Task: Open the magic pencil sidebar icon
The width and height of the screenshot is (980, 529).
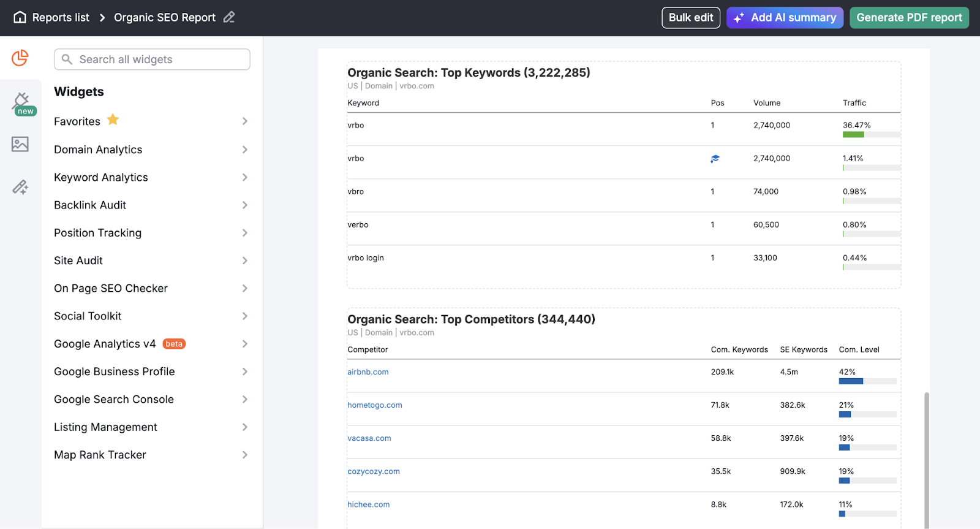Action: (x=20, y=187)
